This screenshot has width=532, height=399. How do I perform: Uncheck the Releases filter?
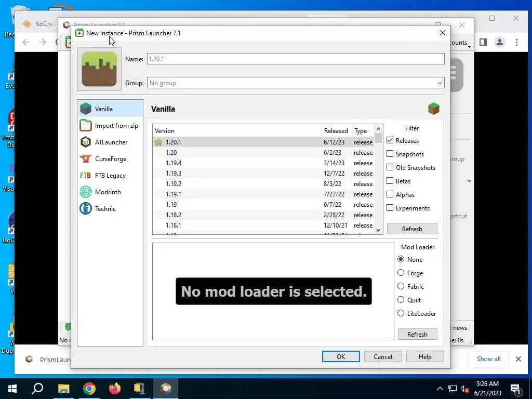tap(390, 140)
